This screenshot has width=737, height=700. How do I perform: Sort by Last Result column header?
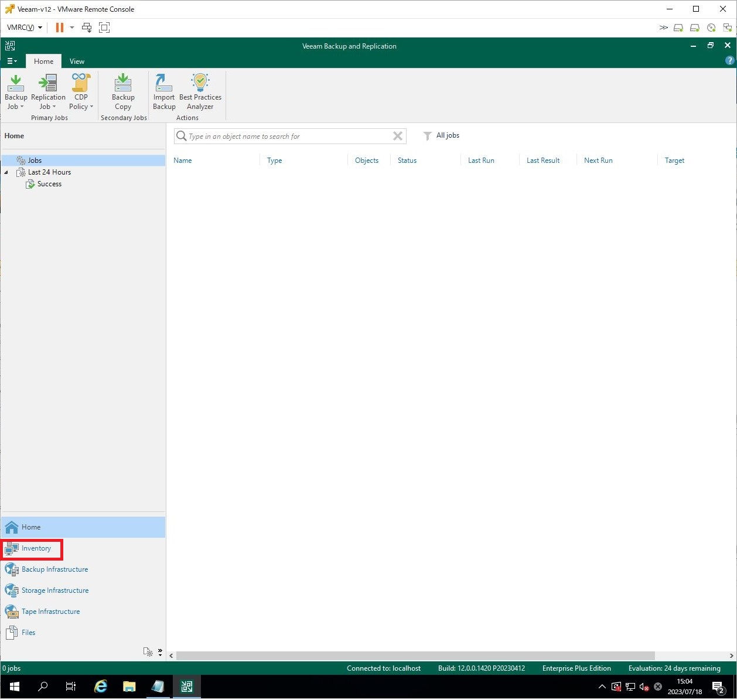pyautogui.click(x=543, y=160)
